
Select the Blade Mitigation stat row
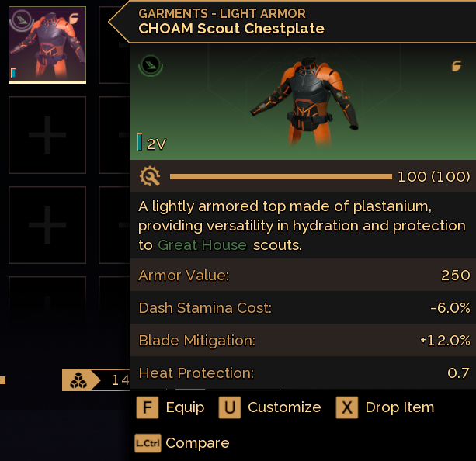303,341
